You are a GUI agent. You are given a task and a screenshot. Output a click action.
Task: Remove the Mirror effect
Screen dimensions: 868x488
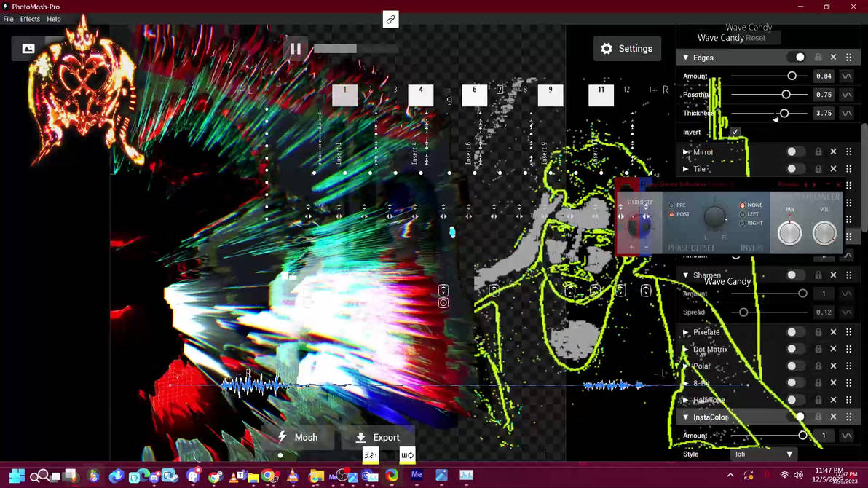coord(833,151)
